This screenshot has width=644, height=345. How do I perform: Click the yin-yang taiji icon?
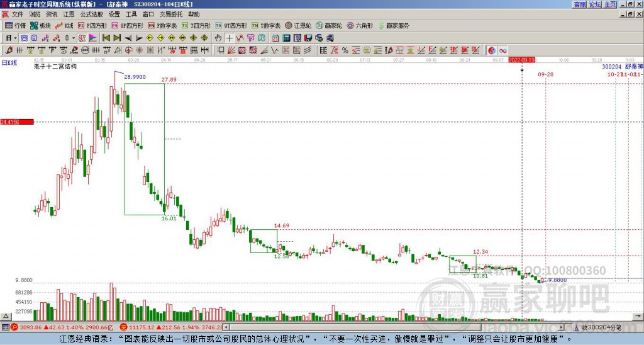point(491,50)
